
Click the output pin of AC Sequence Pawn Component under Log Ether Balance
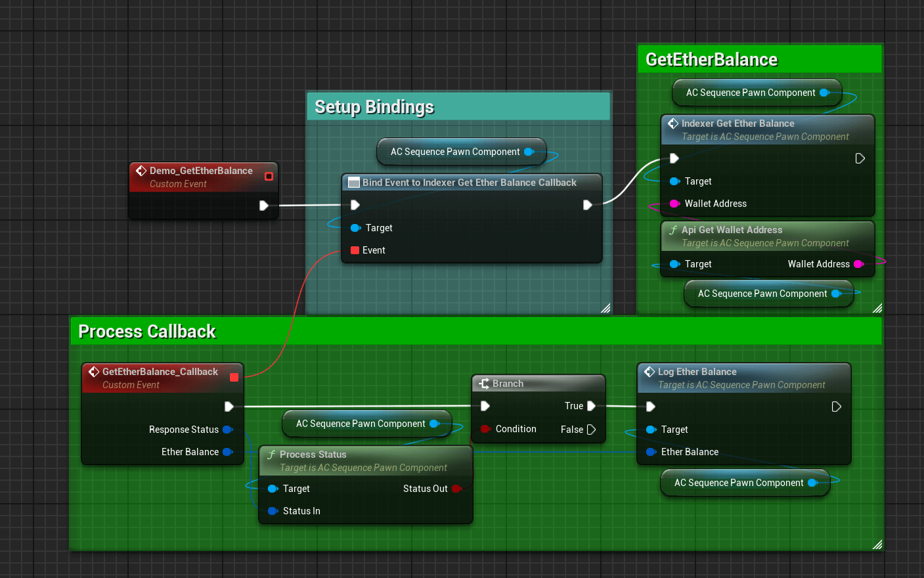click(812, 483)
